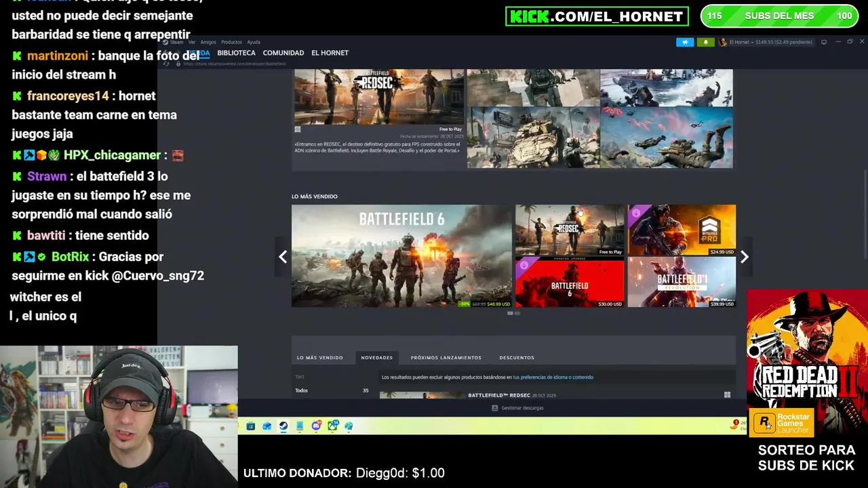
Task: Click BotRix username in chat
Action: (x=70, y=256)
